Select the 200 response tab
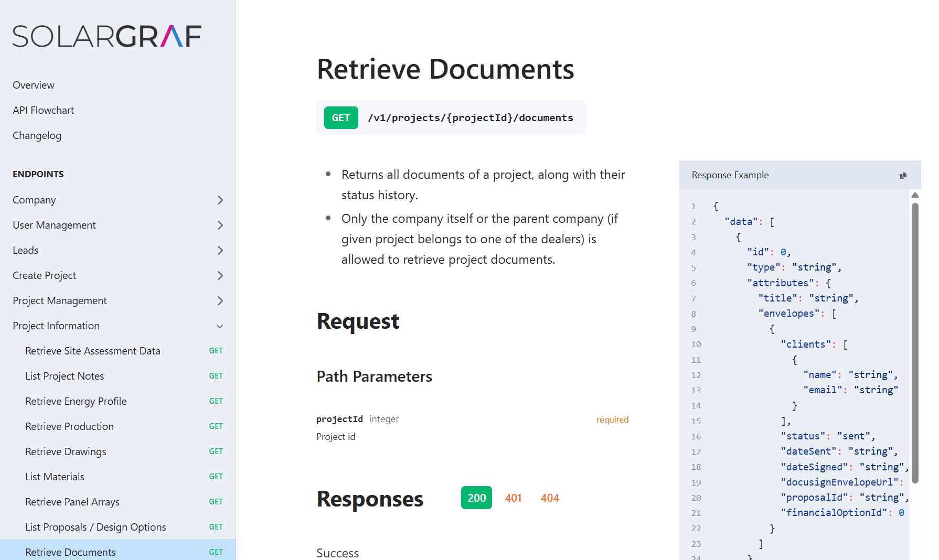 tap(476, 498)
